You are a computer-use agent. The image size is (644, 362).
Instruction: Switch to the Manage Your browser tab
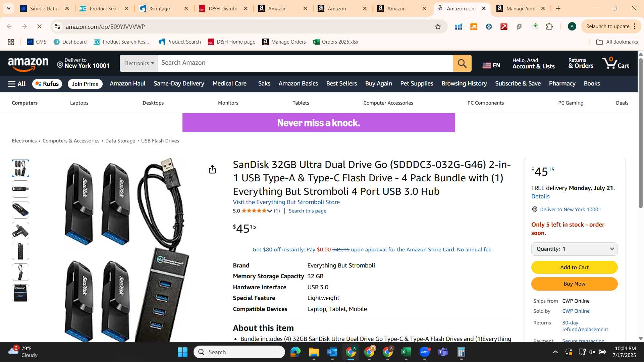[520, 8]
